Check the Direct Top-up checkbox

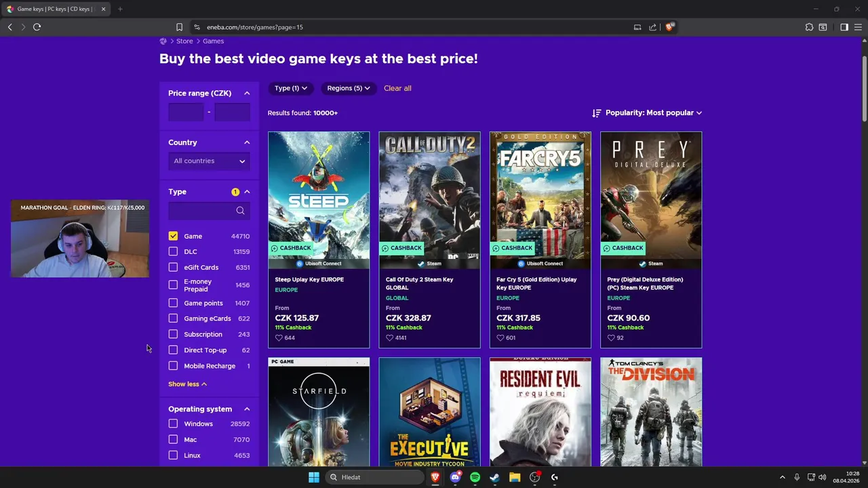pos(173,350)
